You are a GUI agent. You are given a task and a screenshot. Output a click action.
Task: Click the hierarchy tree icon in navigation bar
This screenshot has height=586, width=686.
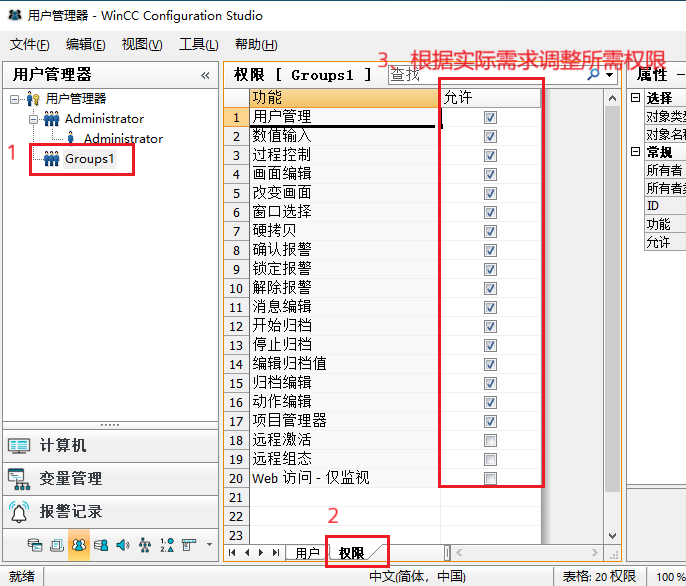pyautogui.click(x=145, y=545)
